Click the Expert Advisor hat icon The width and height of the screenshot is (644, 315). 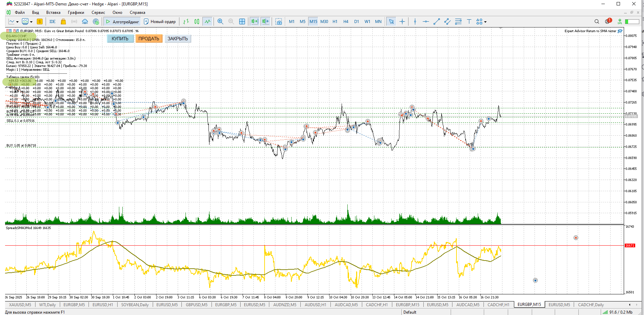coord(620,31)
